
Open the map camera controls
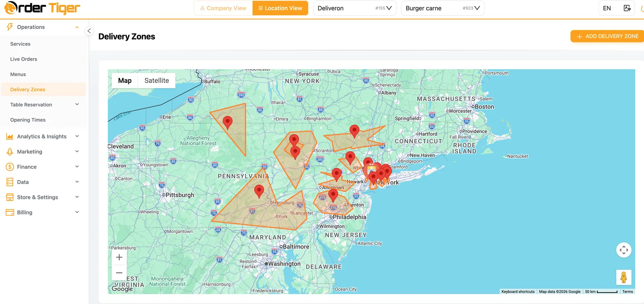[624, 250]
